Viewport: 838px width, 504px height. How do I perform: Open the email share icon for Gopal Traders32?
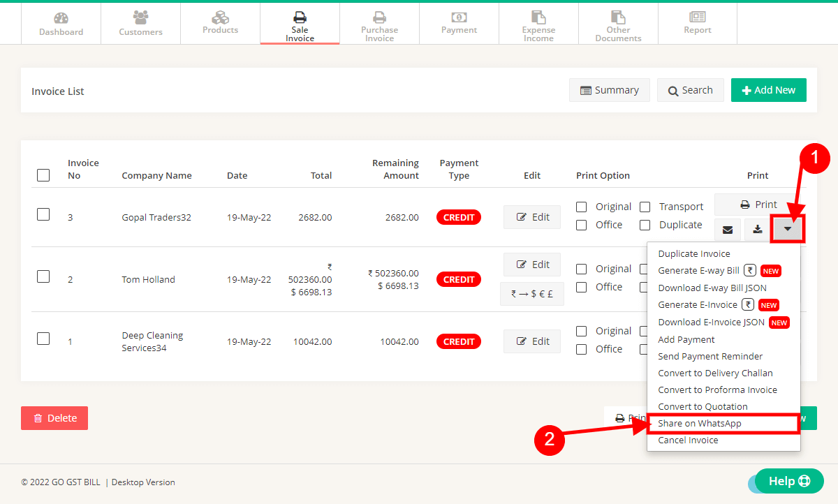[727, 229]
